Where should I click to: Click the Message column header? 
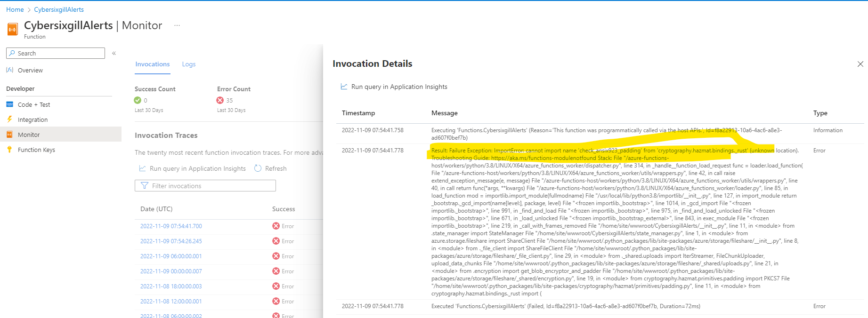tap(445, 113)
